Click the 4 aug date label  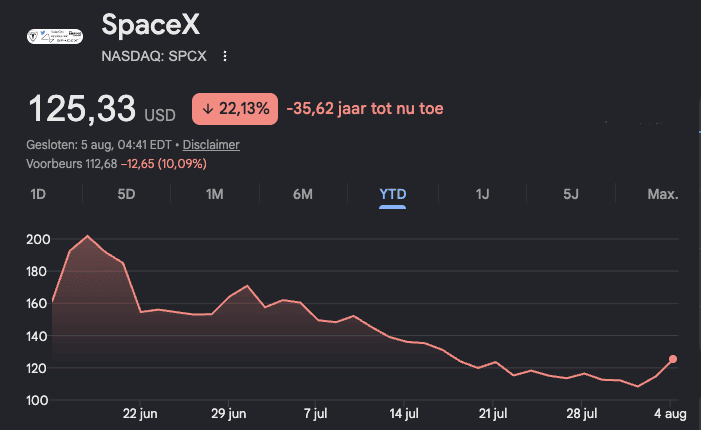pyautogui.click(x=670, y=414)
